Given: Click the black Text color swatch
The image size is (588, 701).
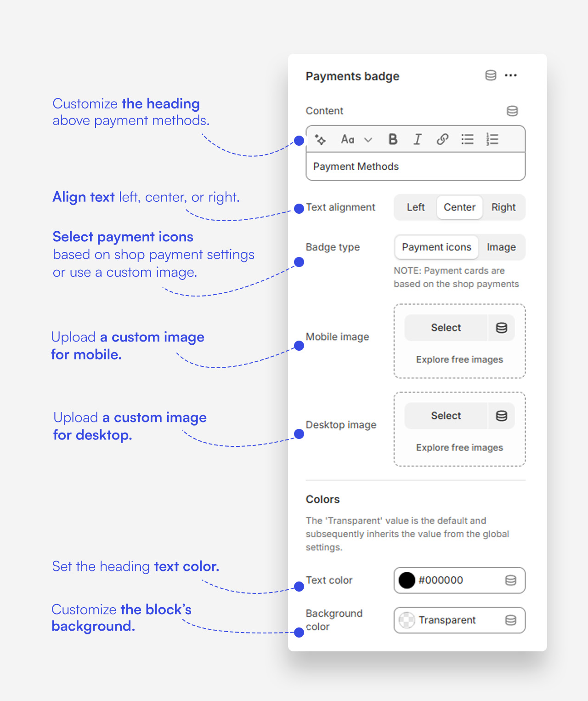Looking at the screenshot, I should point(407,580).
